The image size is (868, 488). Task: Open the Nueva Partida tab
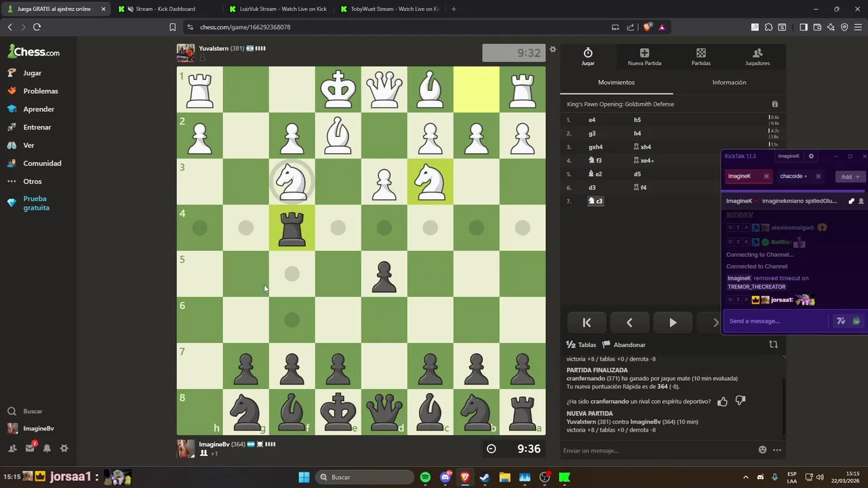pos(644,57)
